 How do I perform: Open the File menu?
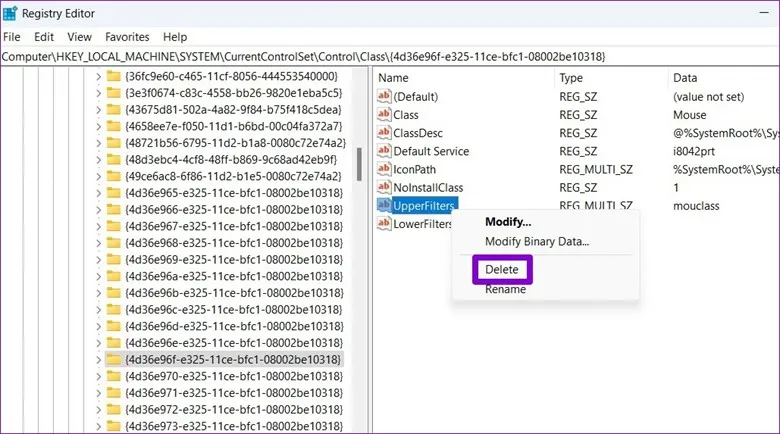(12, 37)
